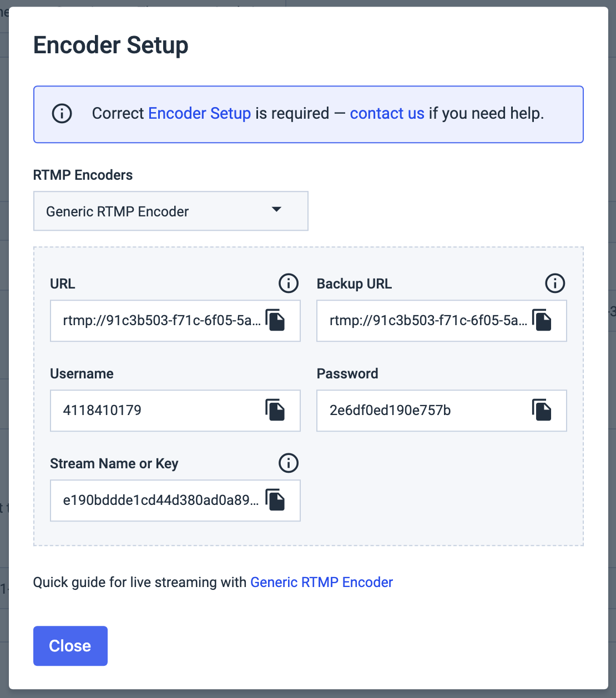Image resolution: width=616 pixels, height=698 pixels.
Task: Open the Generic RTMP Encoder quick guide
Action: click(x=321, y=582)
